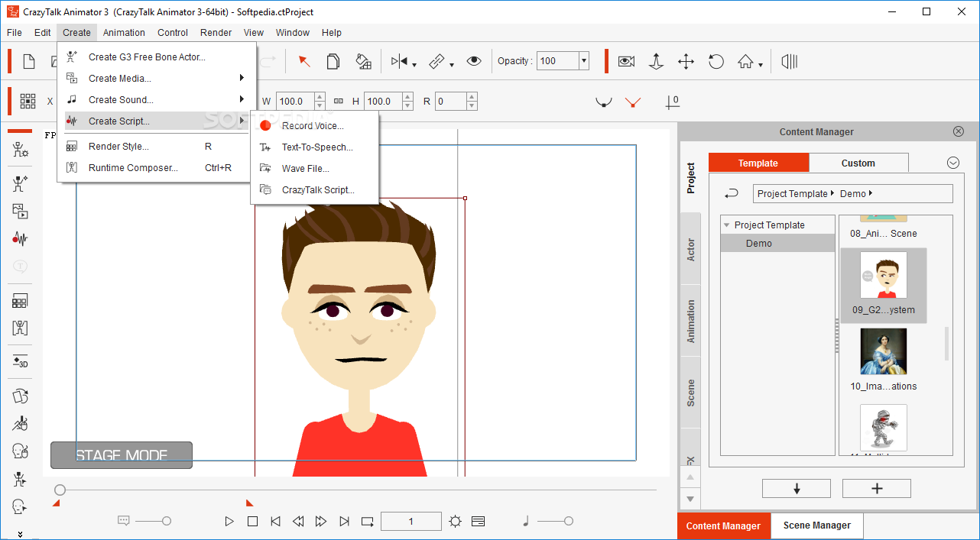Click the add plus button

pos(877,489)
